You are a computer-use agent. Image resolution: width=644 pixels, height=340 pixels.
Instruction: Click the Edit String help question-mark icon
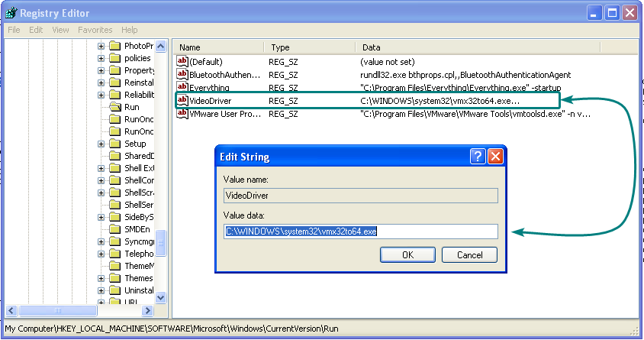478,157
